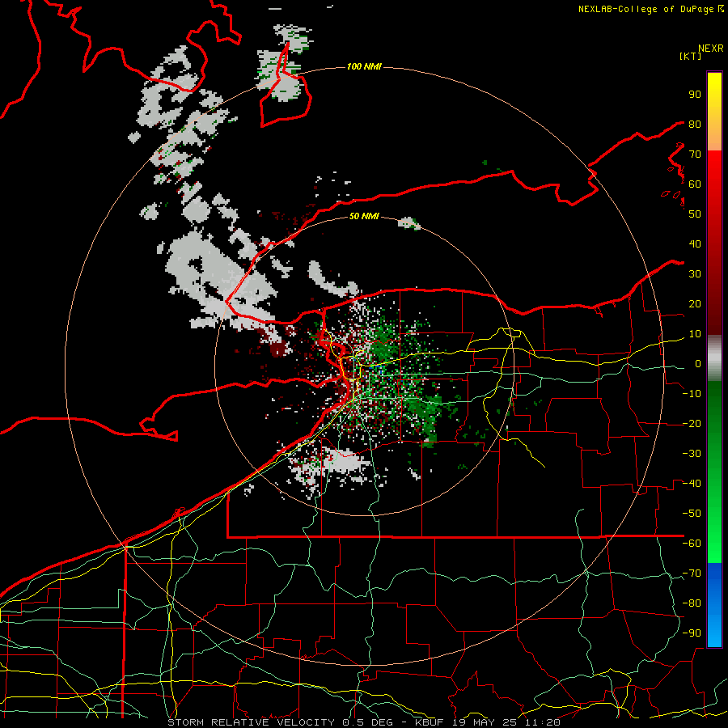Click the gray zero-velocity color bar segment
The width and height of the screenshot is (728, 728).
[x=714, y=358]
